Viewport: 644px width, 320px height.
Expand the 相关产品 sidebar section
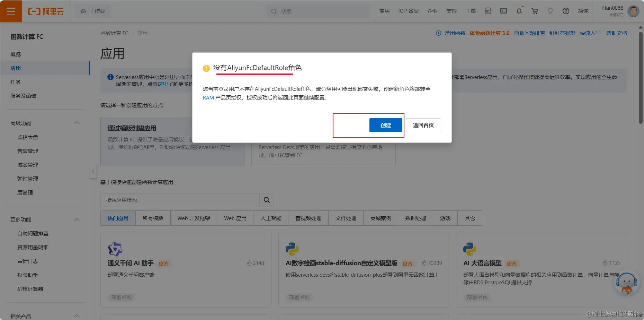click(x=77, y=316)
